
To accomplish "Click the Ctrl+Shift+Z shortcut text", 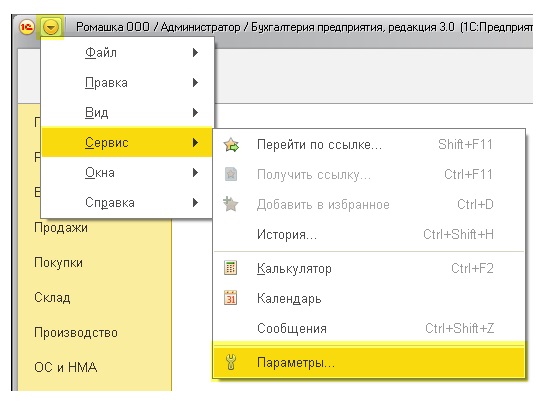I will pyautogui.click(x=459, y=328).
